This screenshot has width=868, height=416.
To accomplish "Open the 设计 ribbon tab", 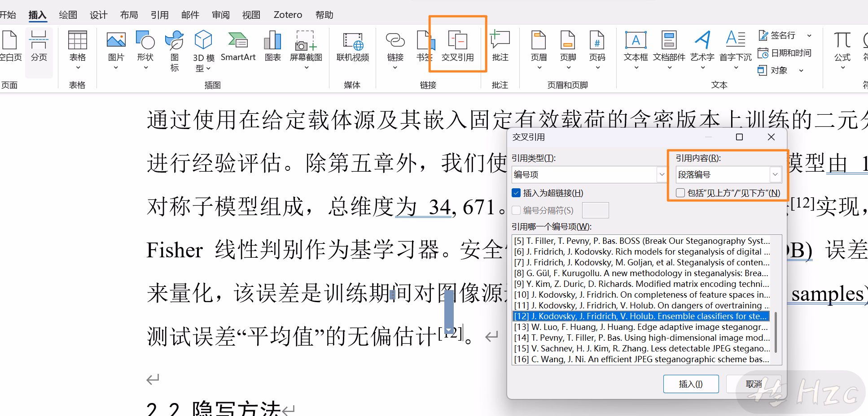I will pyautogui.click(x=98, y=15).
